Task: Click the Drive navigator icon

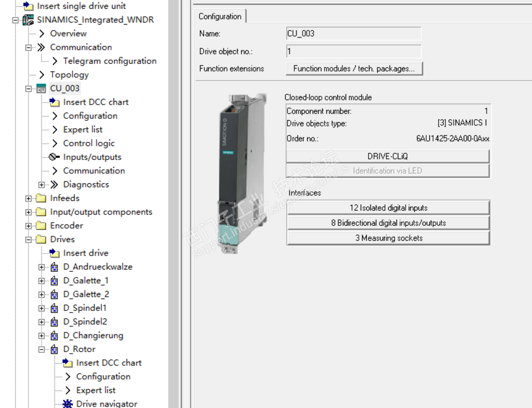Action: tap(67, 403)
